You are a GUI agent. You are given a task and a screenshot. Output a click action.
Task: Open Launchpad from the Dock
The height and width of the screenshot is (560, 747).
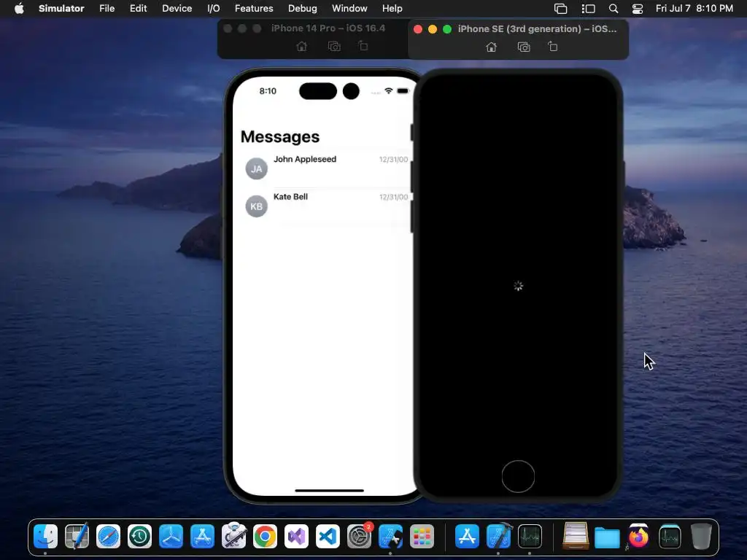pyautogui.click(x=422, y=536)
